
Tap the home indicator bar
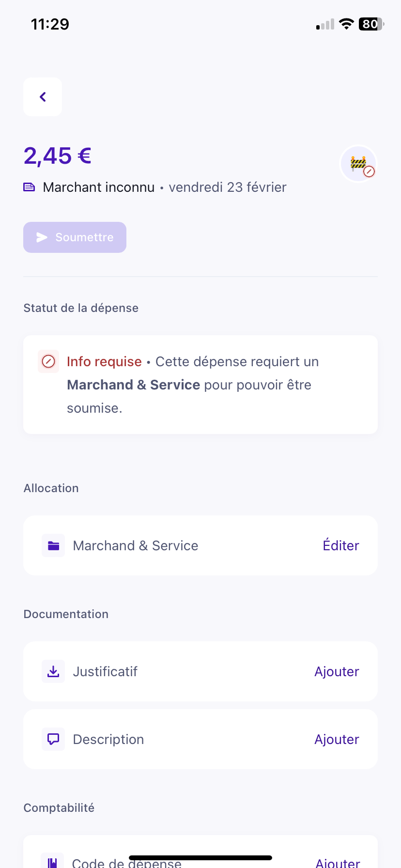tap(200, 857)
